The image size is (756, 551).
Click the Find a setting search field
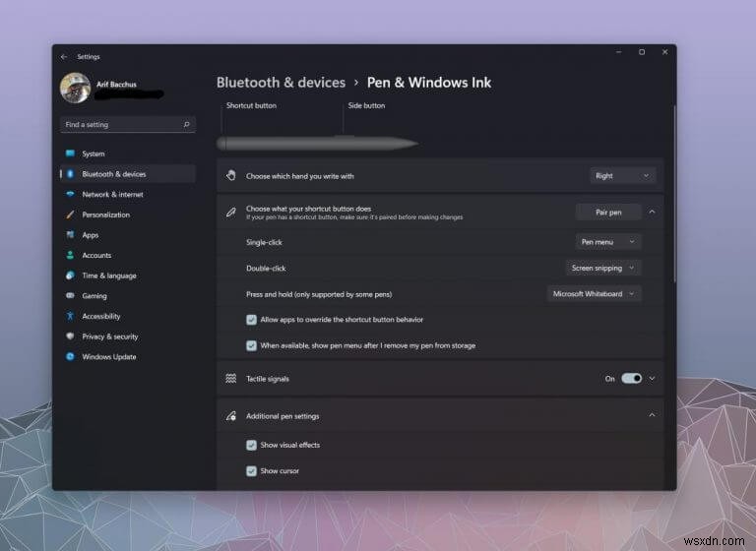[x=128, y=124]
